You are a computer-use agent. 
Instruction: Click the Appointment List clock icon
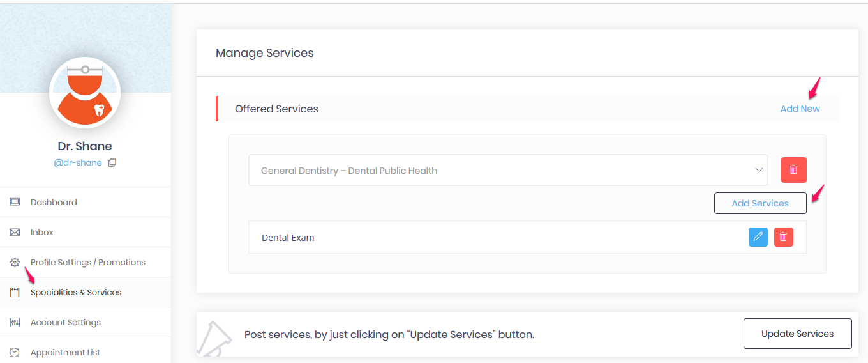15,352
